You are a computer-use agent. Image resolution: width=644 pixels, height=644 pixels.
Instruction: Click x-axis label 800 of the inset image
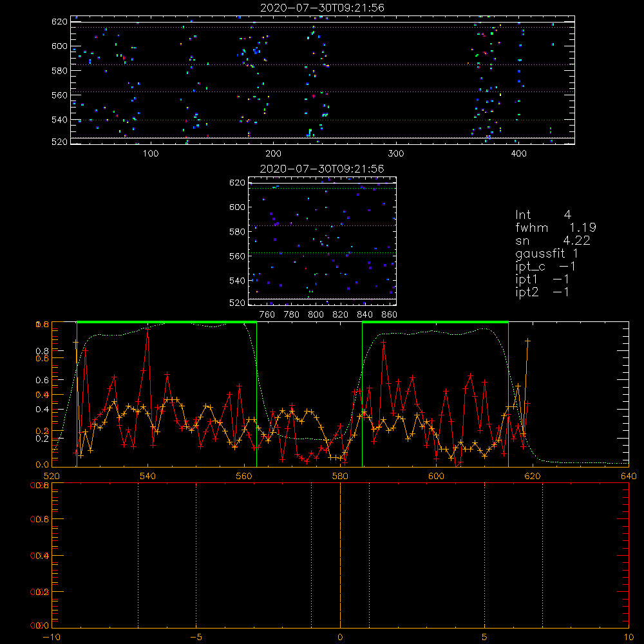coord(316,315)
